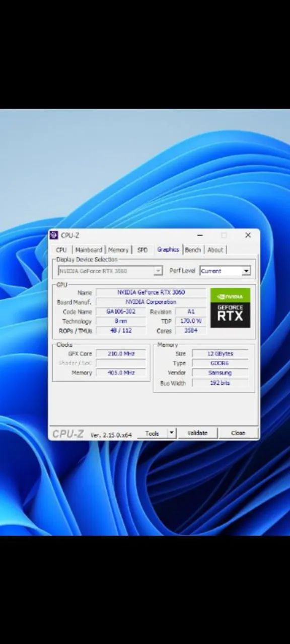
Task: Click the Ver. 2.15.0.x64 version text
Action: click(111, 435)
